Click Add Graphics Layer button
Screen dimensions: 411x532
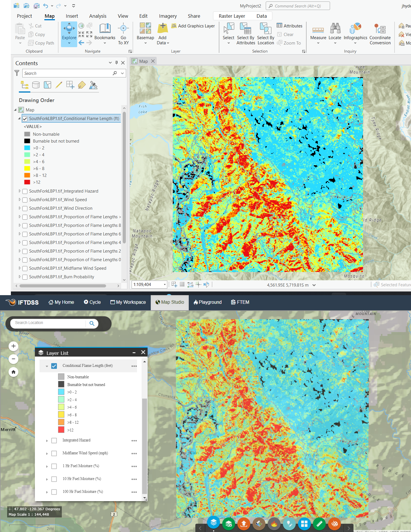[x=193, y=26]
